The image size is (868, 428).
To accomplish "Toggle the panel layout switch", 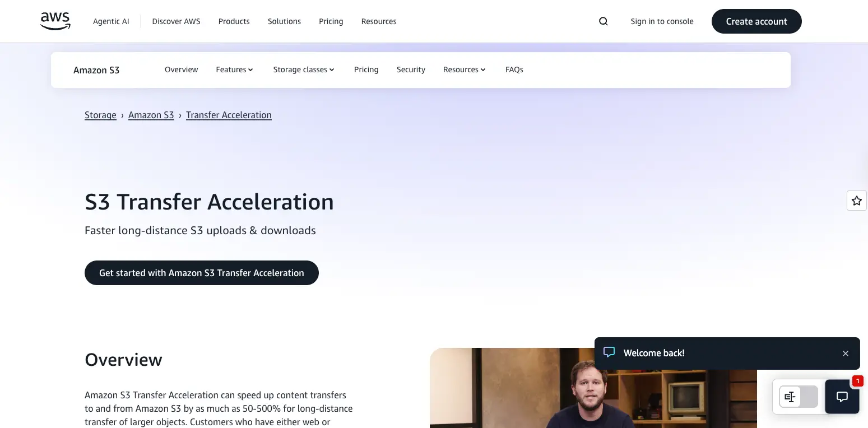I will tap(799, 397).
